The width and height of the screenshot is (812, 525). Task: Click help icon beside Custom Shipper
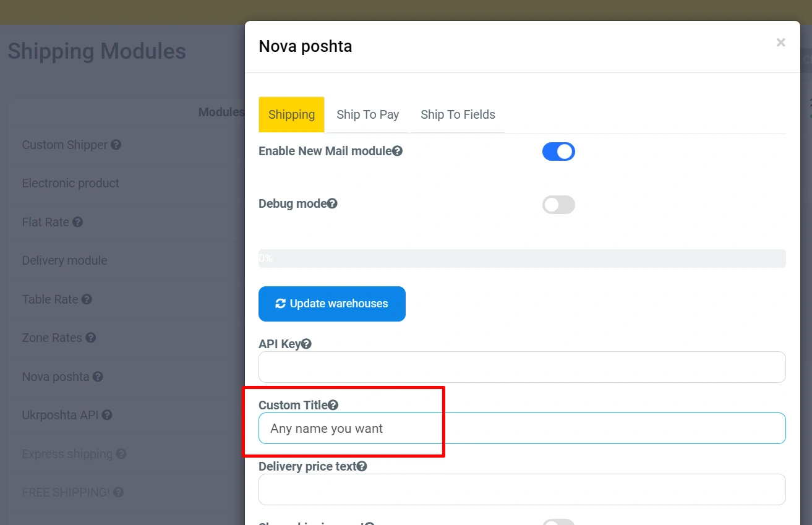[x=116, y=145]
